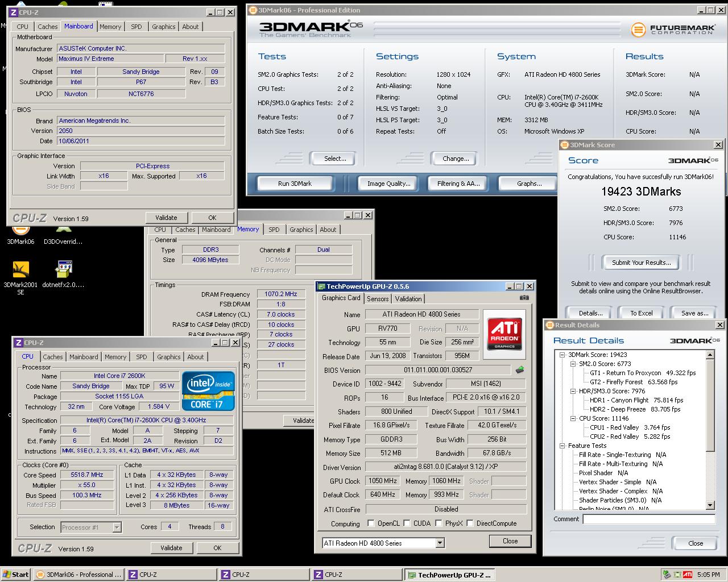Click the GPU-Z screenshot camera icon
Screen dimensions: 728x582
point(524,298)
